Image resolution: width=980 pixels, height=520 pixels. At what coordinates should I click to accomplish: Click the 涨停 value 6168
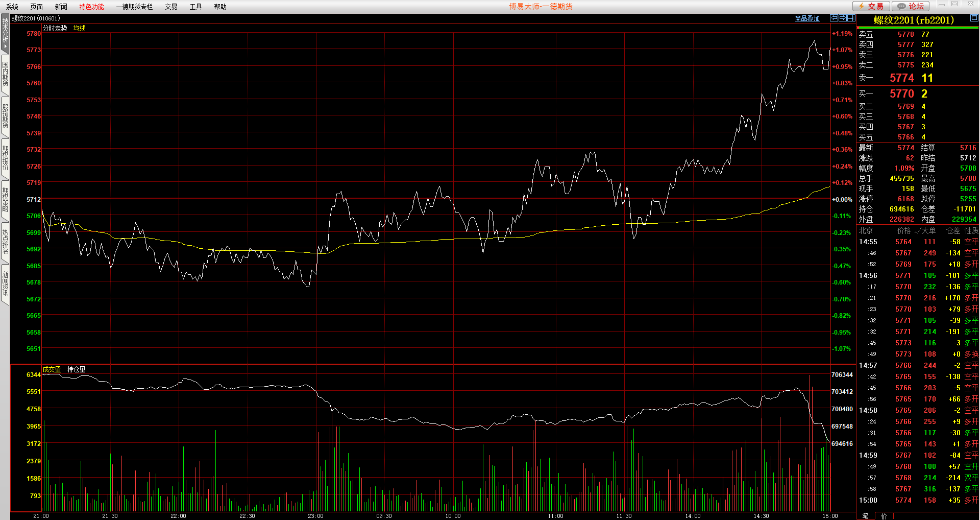pos(906,199)
